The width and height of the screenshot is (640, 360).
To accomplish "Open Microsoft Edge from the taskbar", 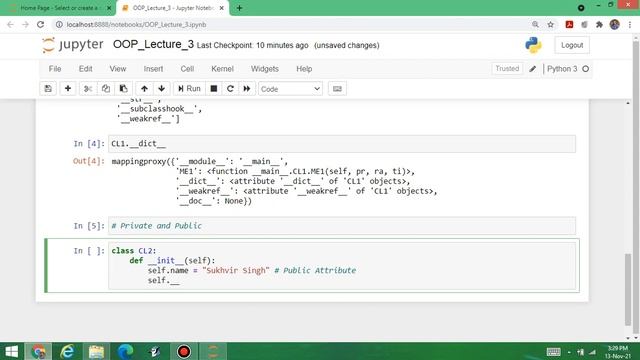I will pos(125,351).
